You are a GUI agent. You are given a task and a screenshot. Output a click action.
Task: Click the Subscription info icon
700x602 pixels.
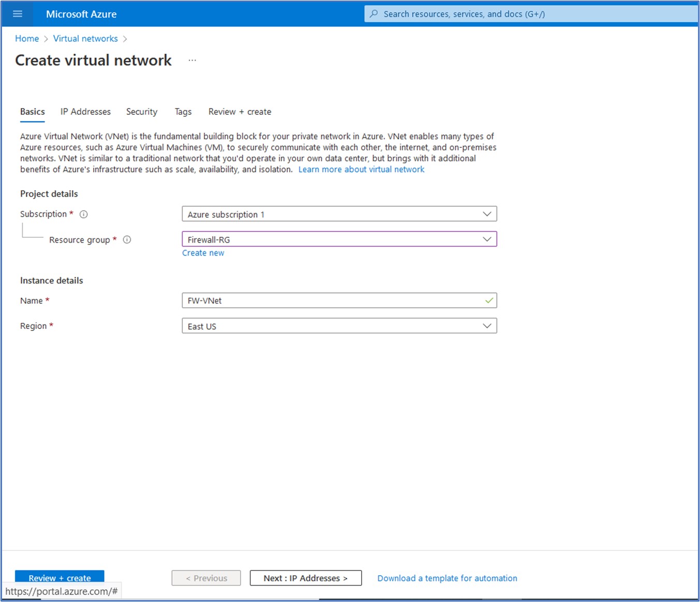83,214
